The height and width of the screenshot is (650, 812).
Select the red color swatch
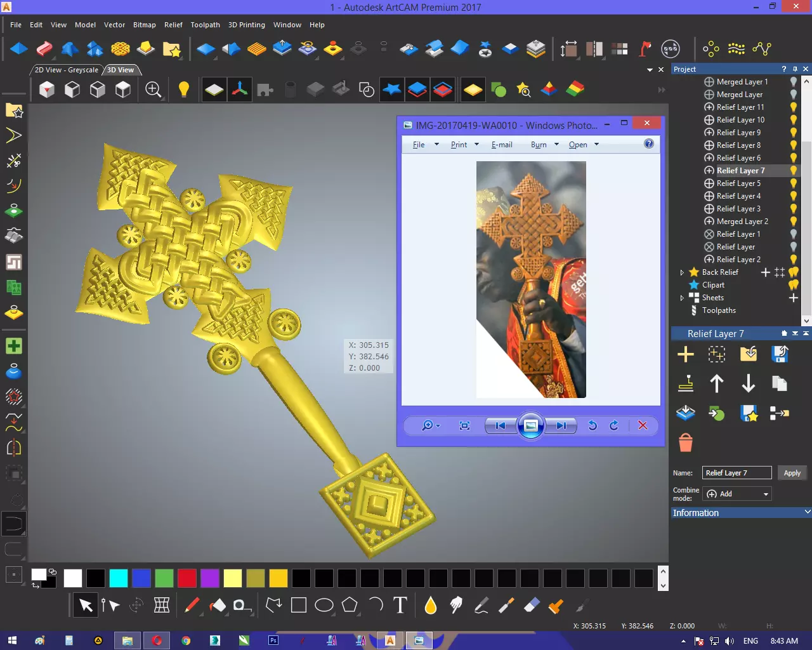187,578
